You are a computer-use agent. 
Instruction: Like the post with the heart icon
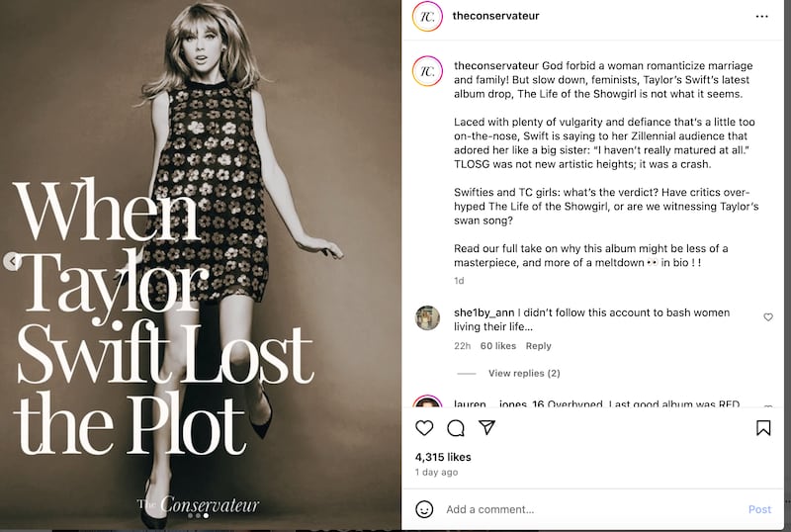point(424,428)
